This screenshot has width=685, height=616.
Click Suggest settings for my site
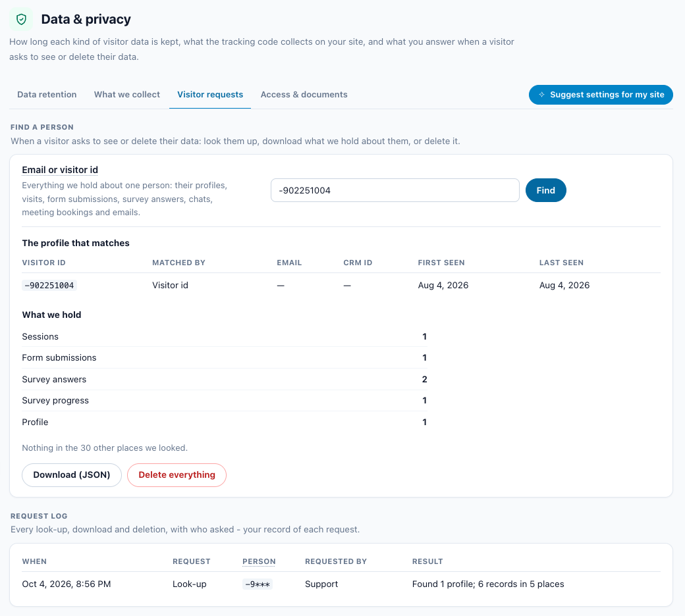tap(601, 95)
